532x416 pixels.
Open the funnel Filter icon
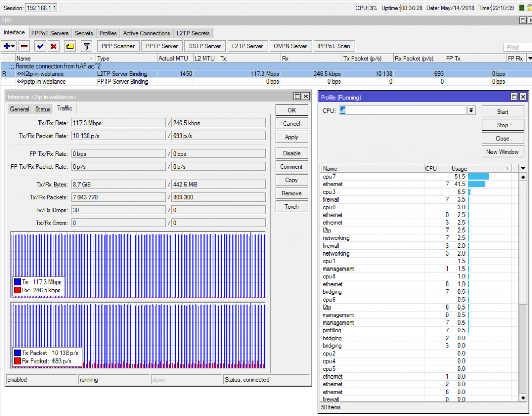[x=87, y=46]
